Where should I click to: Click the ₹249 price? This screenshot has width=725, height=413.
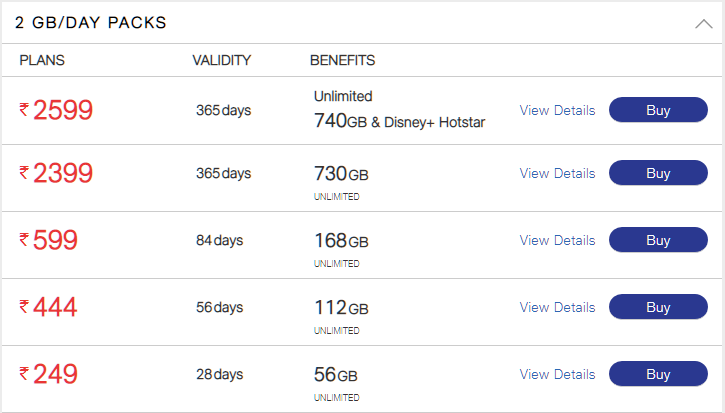(x=49, y=374)
